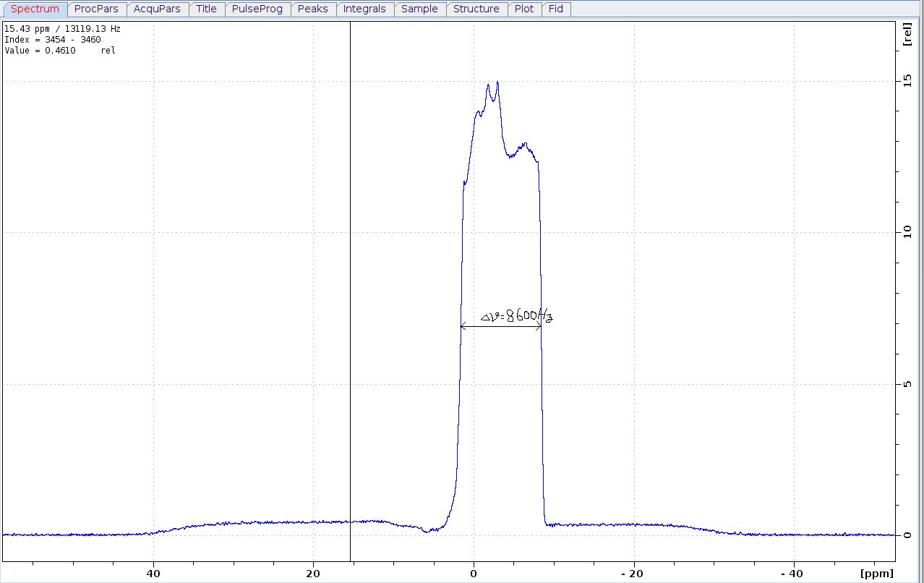Click the [rel] unit label on y-axis
924x583 pixels.
(x=907, y=35)
